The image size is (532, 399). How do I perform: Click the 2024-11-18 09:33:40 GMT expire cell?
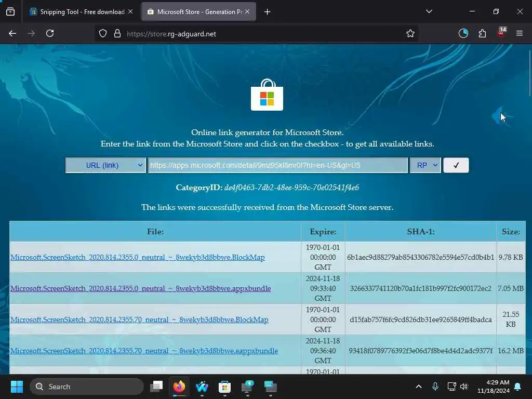pyautogui.click(x=323, y=288)
